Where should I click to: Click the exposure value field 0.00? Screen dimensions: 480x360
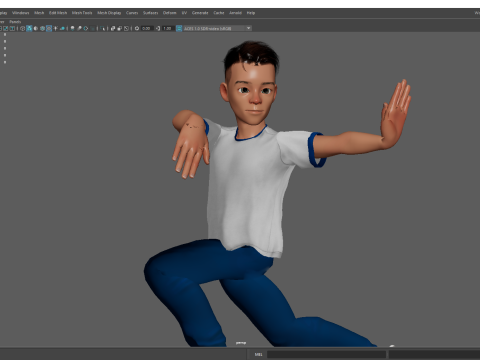[x=147, y=29]
